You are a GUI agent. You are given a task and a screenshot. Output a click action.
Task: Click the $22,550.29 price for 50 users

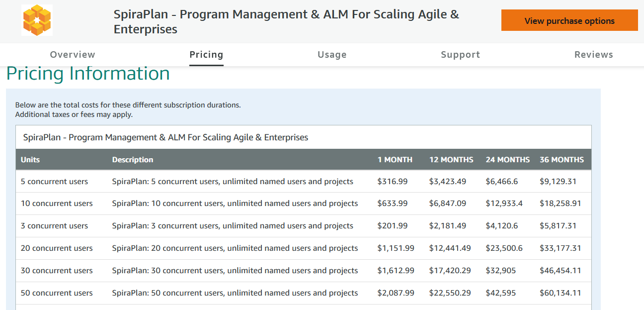point(450,293)
